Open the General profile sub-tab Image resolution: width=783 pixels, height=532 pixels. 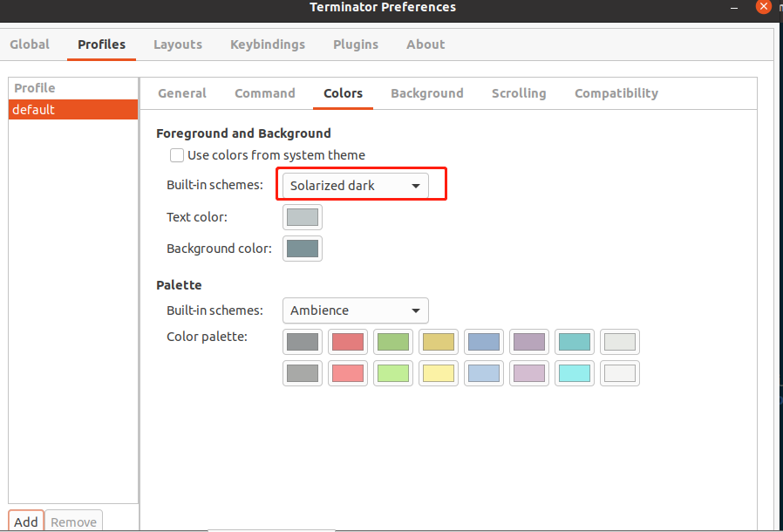[181, 93]
